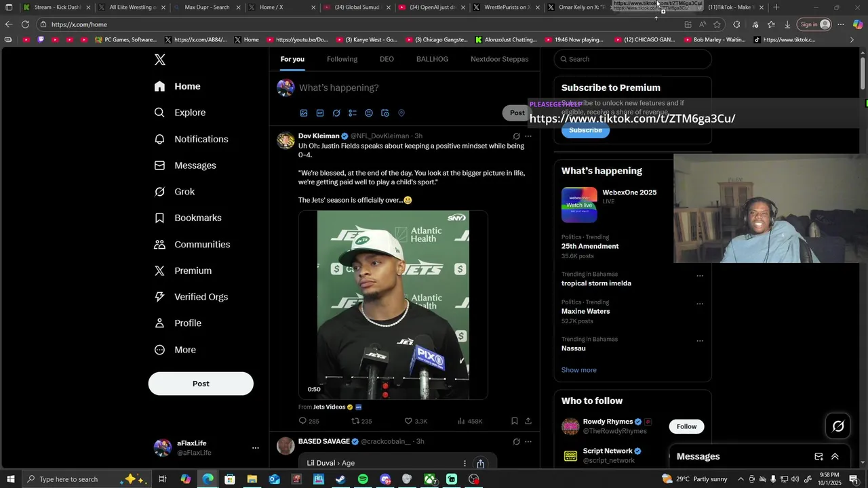Tag a location in the composer
This screenshot has height=488, width=868.
point(401,113)
